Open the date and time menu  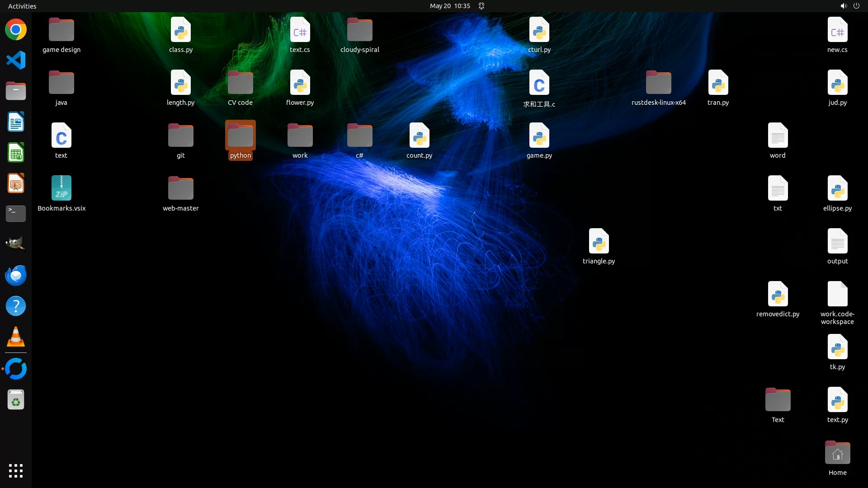(x=449, y=6)
